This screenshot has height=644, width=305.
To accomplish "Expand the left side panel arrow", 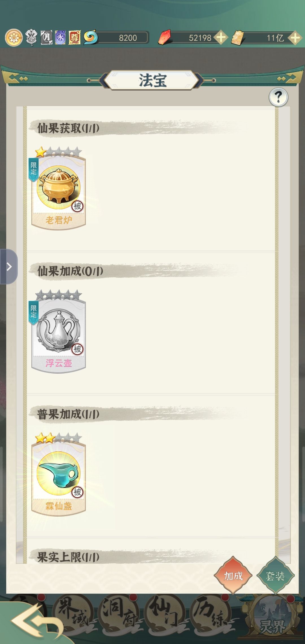I will 8,266.
